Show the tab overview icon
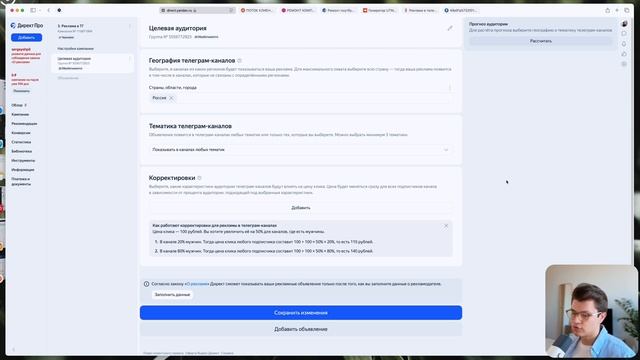This screenshot has width=640, height=360. click(627, 10)
